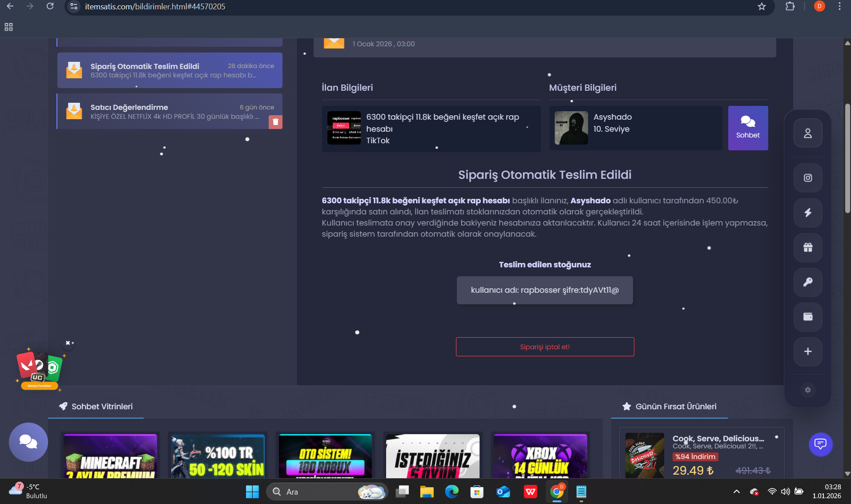The width and height of the screenshot is (851, 504).
Task: Open the Chrome extensions puzzle icon
Action: [x=790, y=7]
